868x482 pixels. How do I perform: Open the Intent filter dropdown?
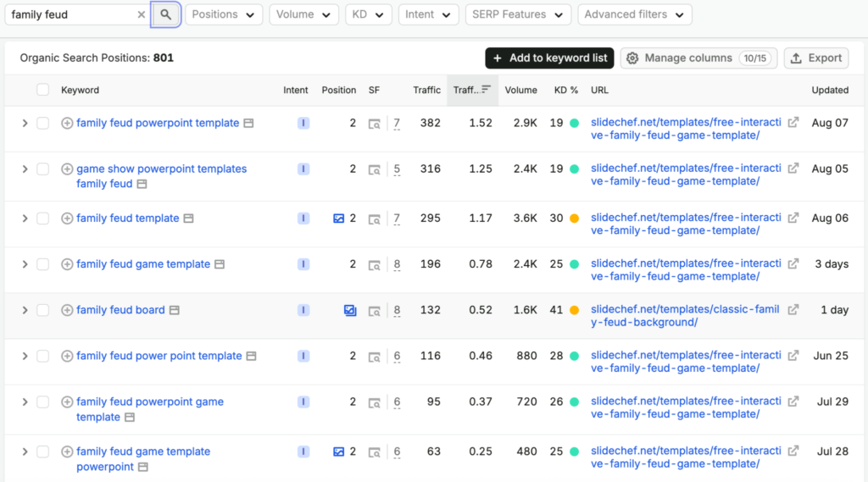(x=428, y=14)
